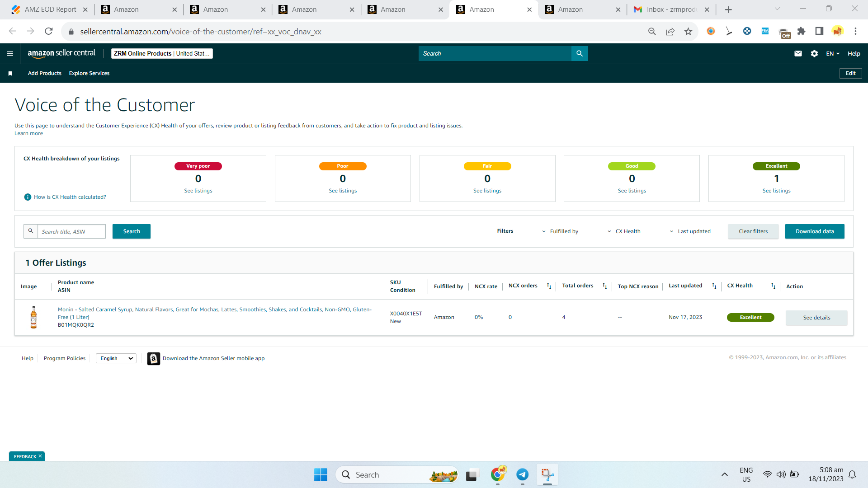Open notifications bell in system tray

pos(852,474)
